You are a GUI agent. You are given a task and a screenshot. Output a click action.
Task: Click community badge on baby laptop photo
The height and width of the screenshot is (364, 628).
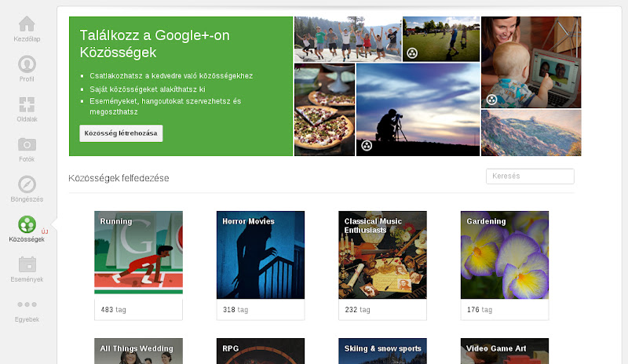click(491, 100)
